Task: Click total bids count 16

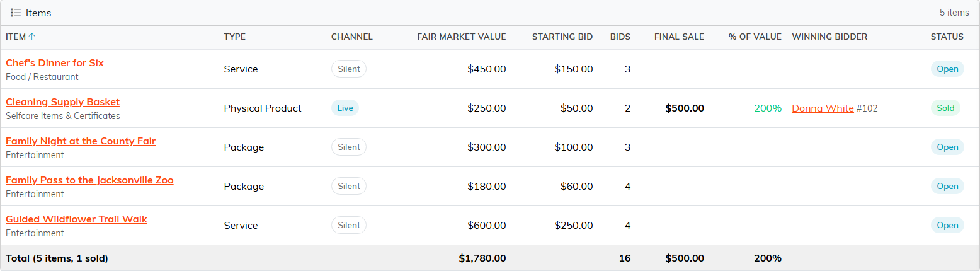Action: 625,258
